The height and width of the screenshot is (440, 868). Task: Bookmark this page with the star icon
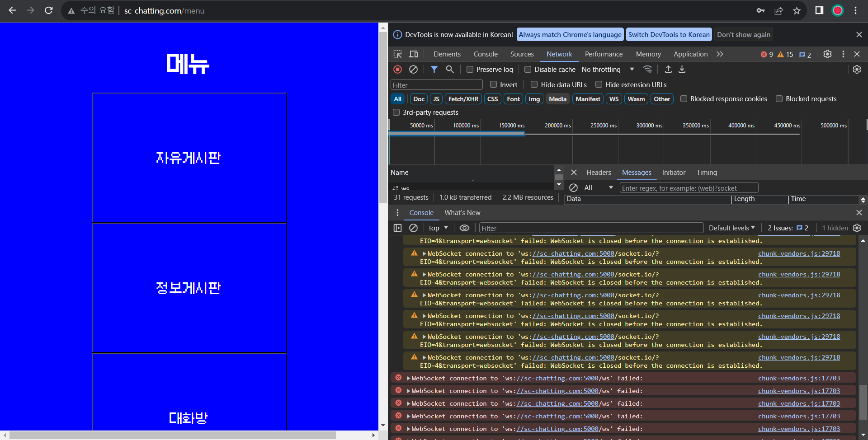pos(797,10)
